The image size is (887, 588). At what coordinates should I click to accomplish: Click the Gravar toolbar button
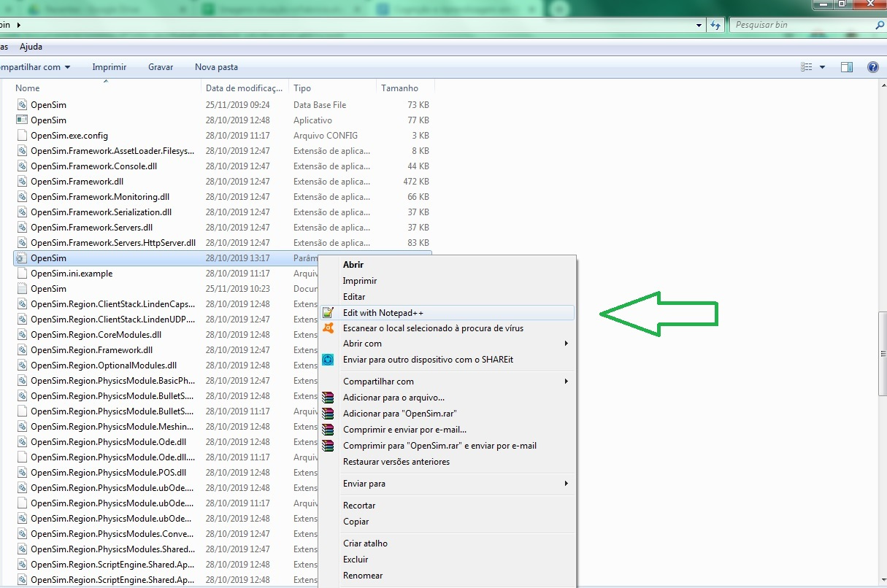click(161, 67)
